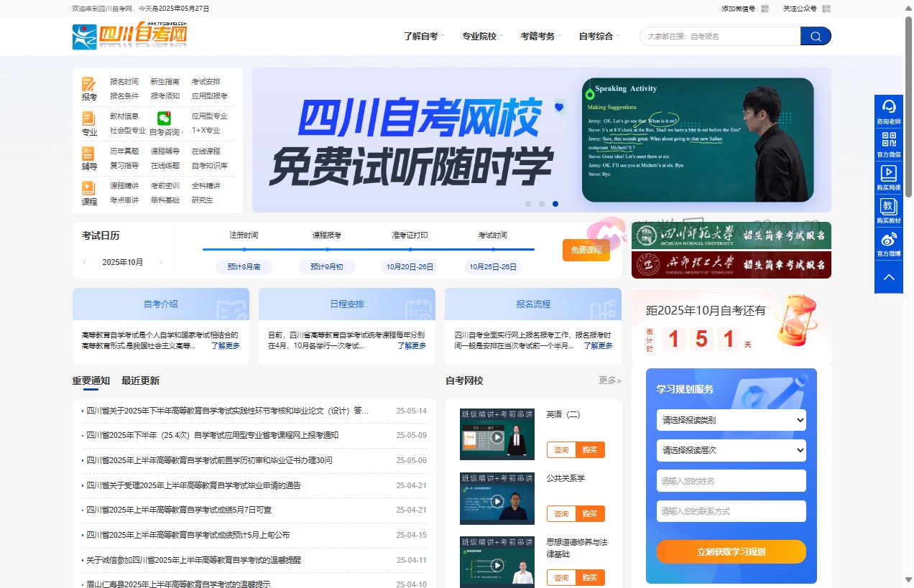This screenshot has width=914, height=588.
Task: Select the third carousel dot indicator
Action: pos(555,204)
